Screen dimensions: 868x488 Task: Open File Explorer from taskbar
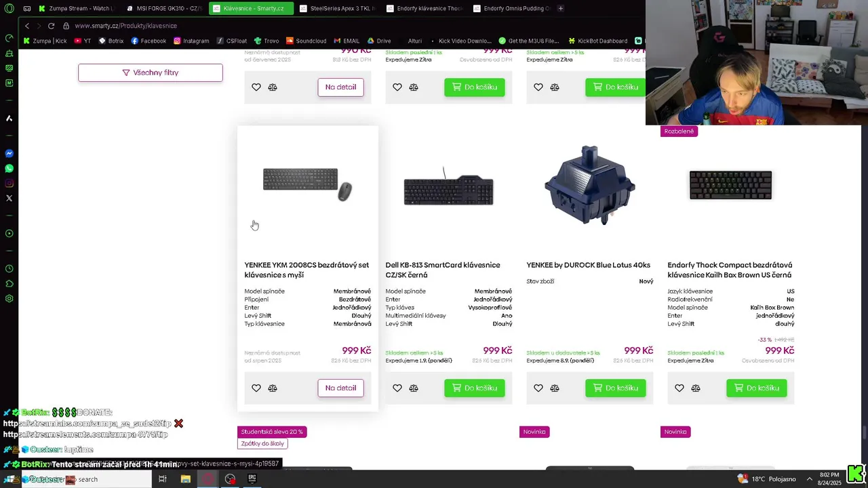[186, 479]
